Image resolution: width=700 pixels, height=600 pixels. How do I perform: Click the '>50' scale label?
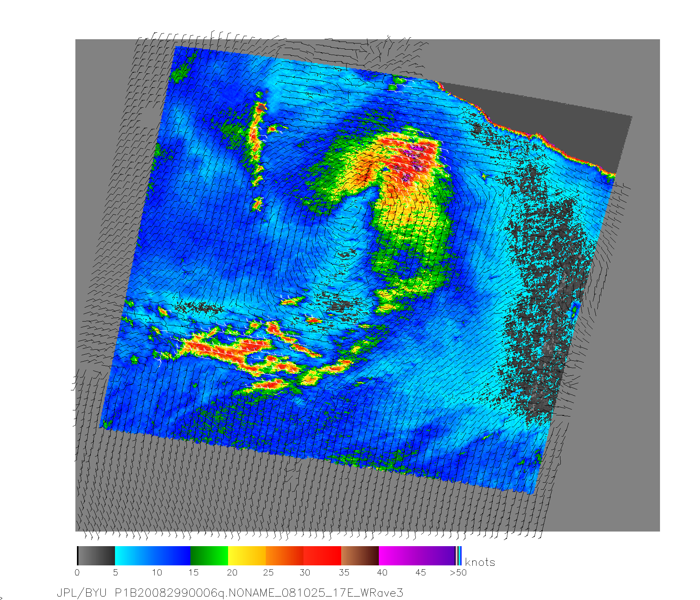(458, 573)
